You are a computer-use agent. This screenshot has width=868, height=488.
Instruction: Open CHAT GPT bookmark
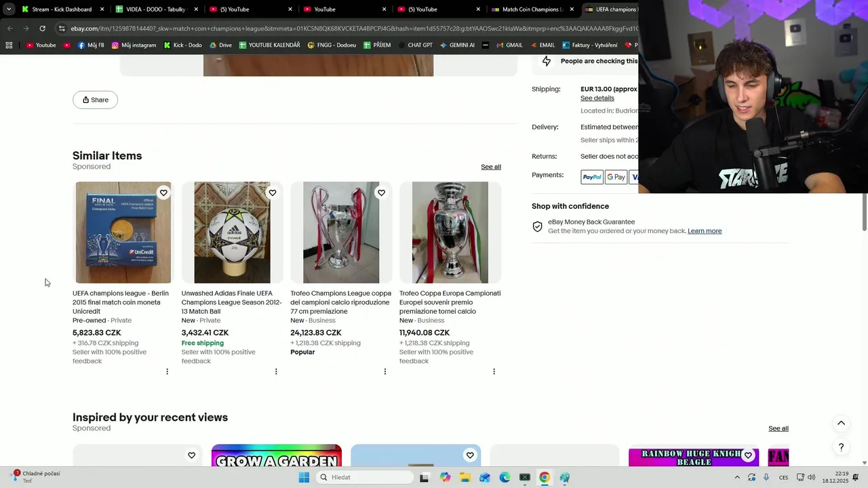coord(415,45)
